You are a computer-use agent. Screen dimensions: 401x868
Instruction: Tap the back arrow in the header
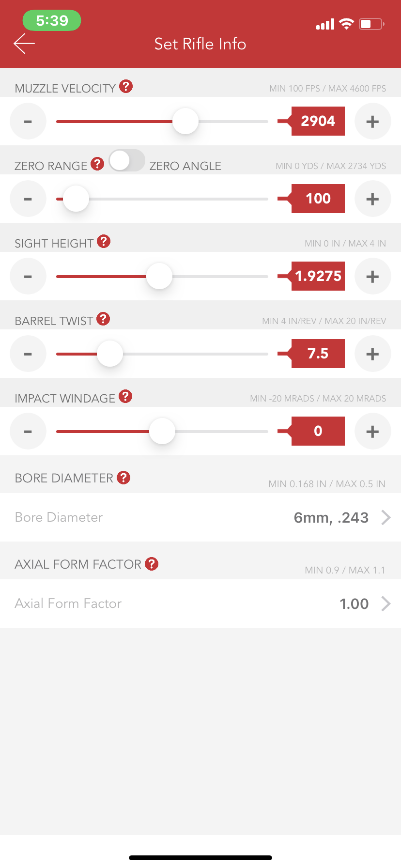(x=24, y=44)
